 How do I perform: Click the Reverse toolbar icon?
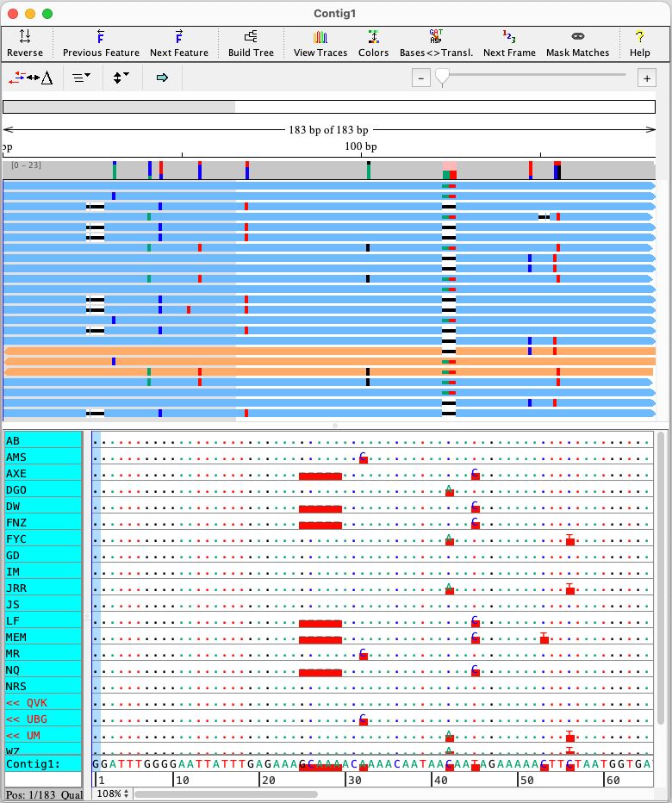tap(25, 44)
